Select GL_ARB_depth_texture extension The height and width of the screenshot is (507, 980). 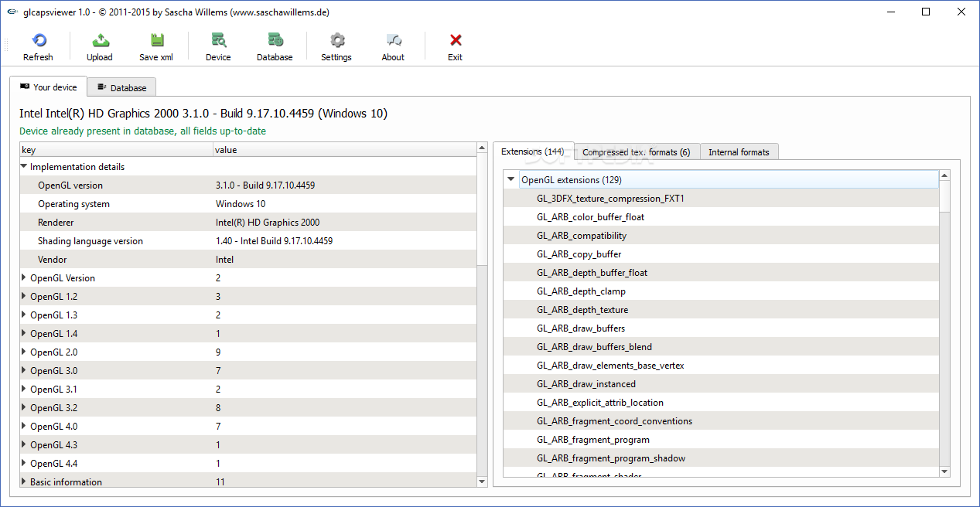click(721, 310)
